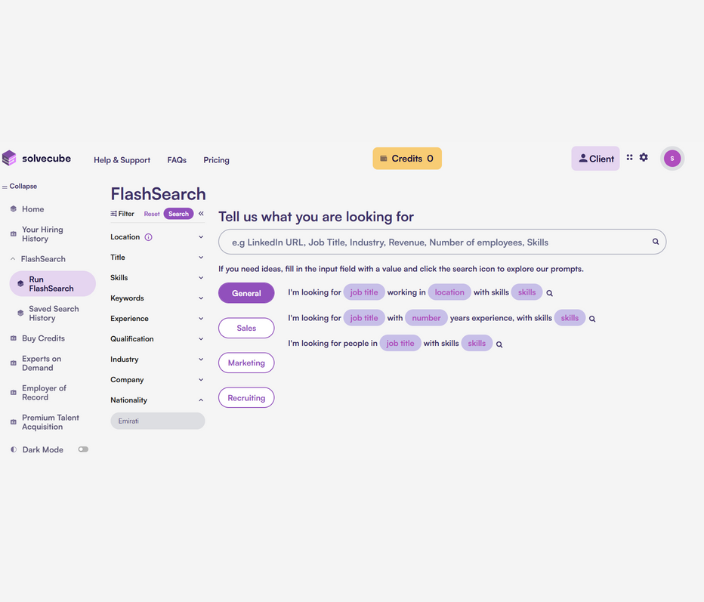Toggle Dark Mode switch
Screen dimensions: 704x602
click(x=83, y=450)
